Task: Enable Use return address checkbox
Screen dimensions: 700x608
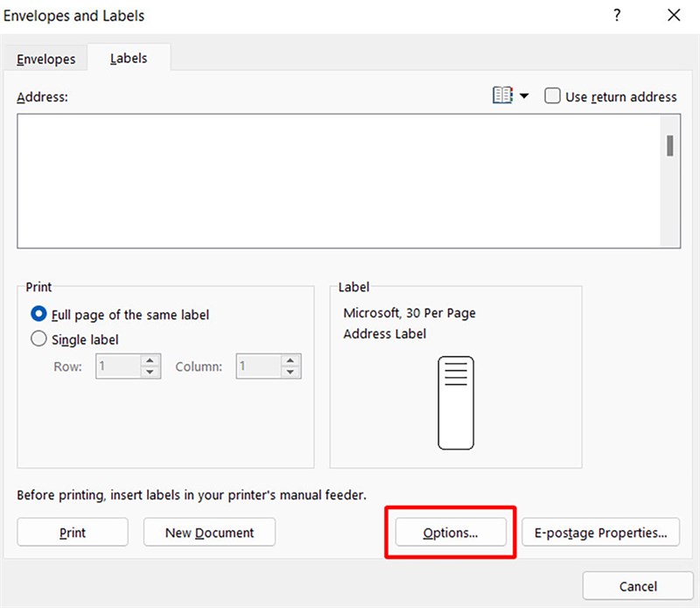Action: click(552, 96)
